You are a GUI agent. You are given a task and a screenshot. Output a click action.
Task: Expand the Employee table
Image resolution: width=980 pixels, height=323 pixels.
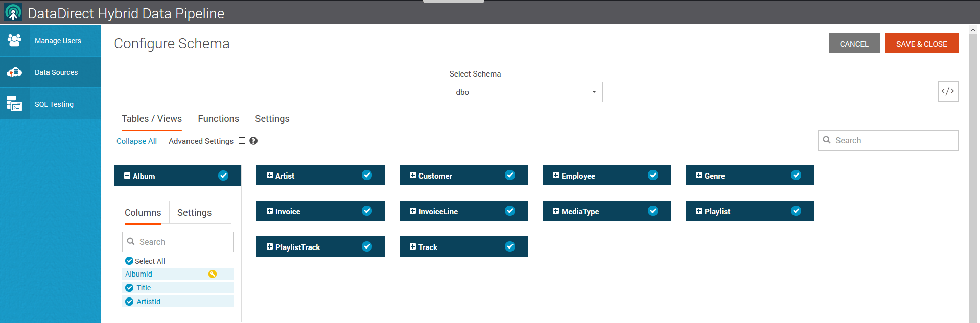point(556,175)
